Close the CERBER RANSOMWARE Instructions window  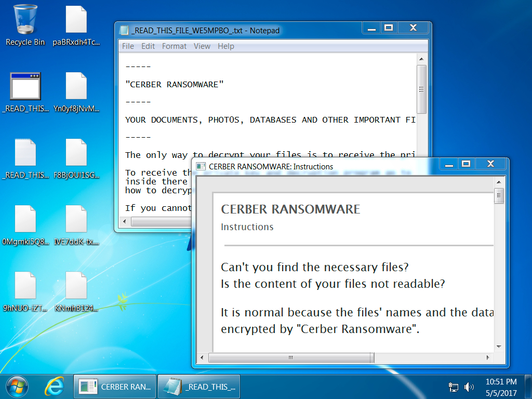click(x=490, y=164)
